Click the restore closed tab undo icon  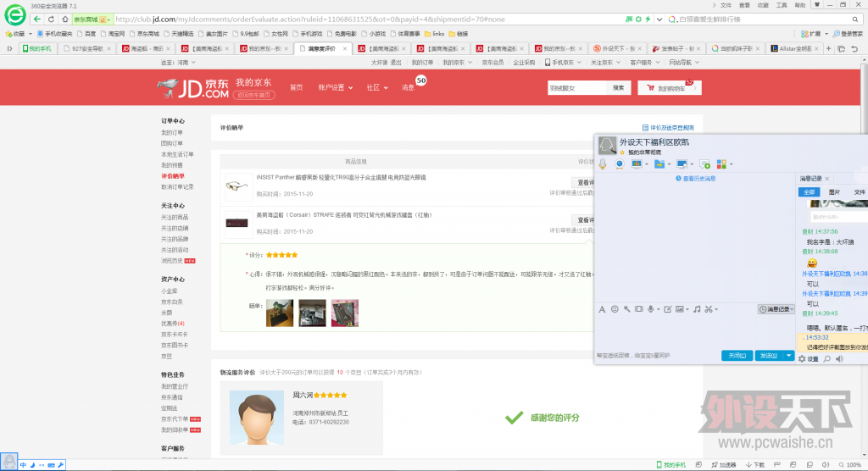854,48
